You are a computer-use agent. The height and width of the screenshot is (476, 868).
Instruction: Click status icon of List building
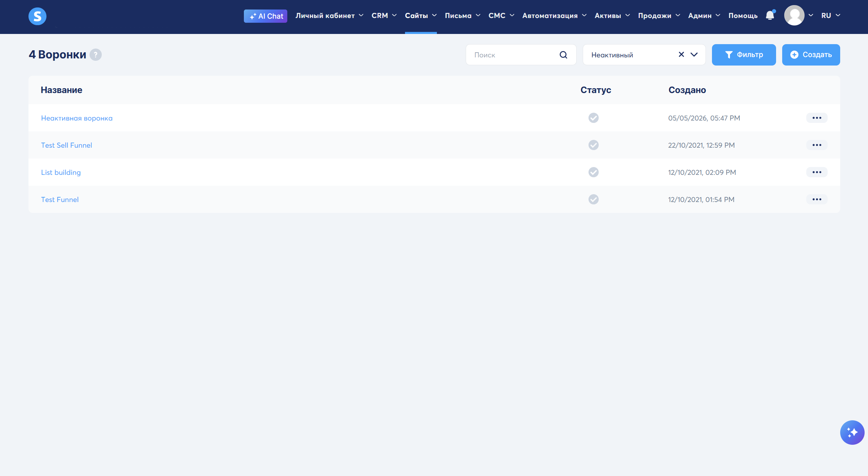pos(594,172)
